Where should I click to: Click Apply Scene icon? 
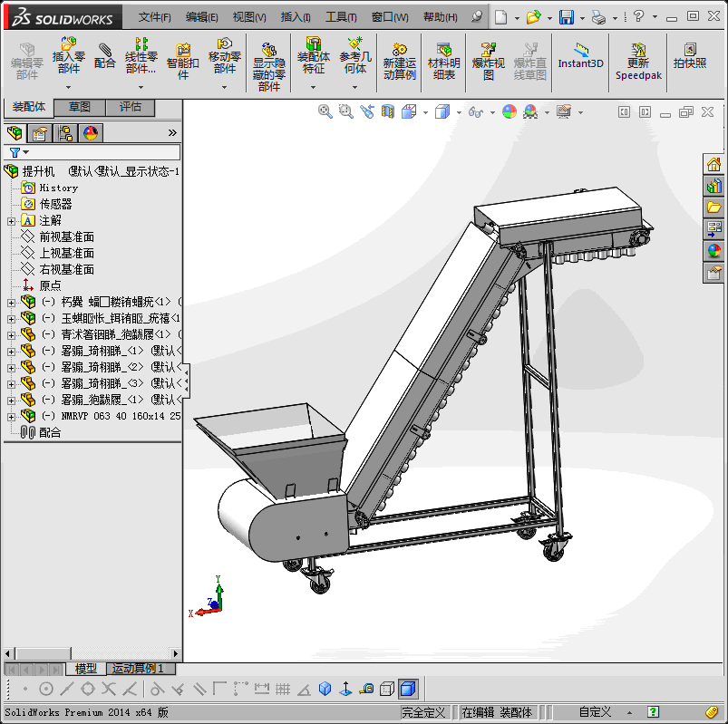pos(530,111)
